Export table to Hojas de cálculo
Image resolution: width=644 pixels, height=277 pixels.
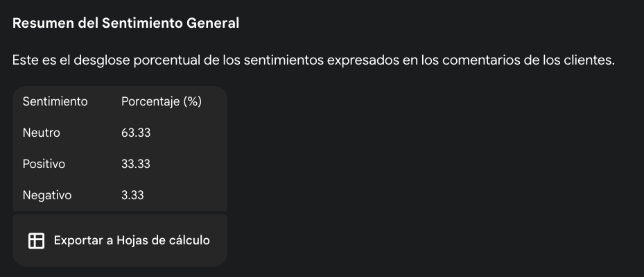pyautogui.click(x=120, y=240)
